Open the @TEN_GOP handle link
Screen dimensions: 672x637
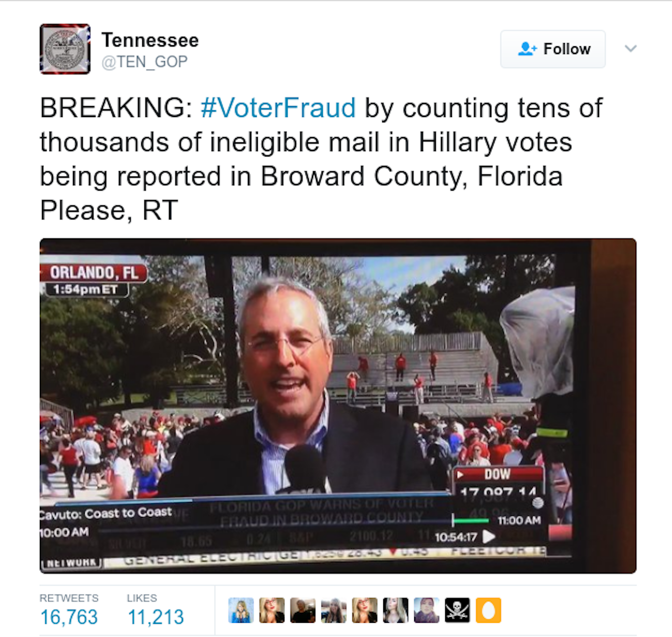[144, 62]
